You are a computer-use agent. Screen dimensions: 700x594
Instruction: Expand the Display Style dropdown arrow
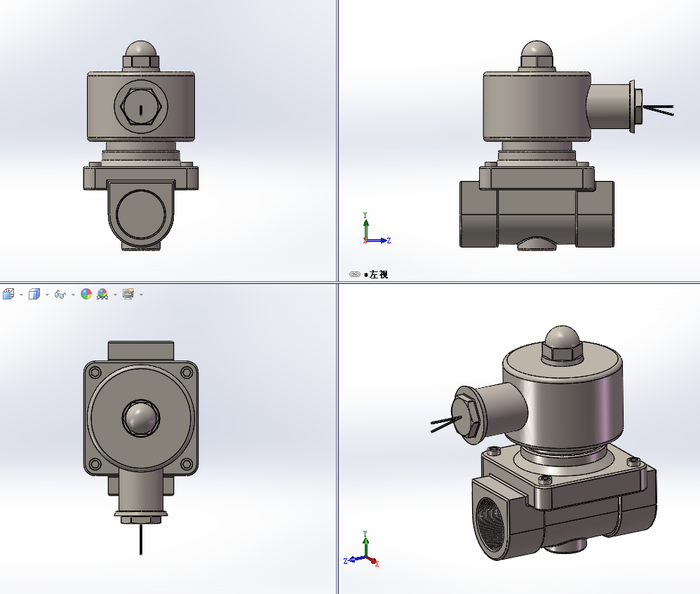click(x=47, y=295)
